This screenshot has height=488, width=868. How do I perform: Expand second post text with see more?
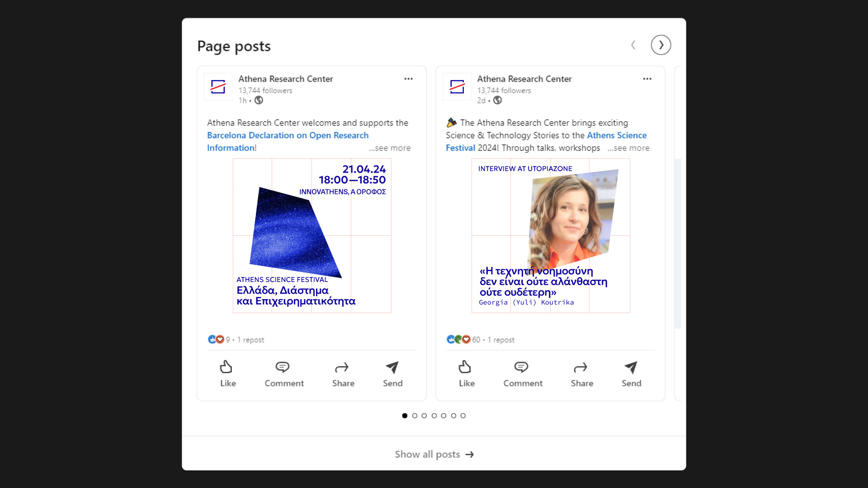[628, 148]
